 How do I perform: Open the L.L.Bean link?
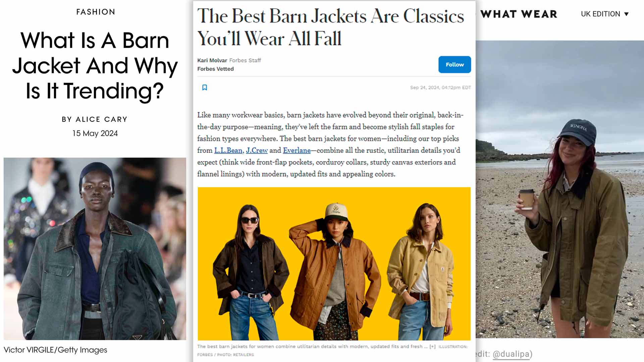coord(228,150)
